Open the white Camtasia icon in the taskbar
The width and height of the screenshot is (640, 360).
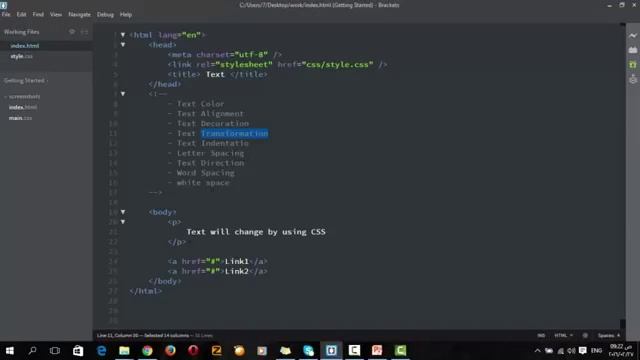point(354,351)
